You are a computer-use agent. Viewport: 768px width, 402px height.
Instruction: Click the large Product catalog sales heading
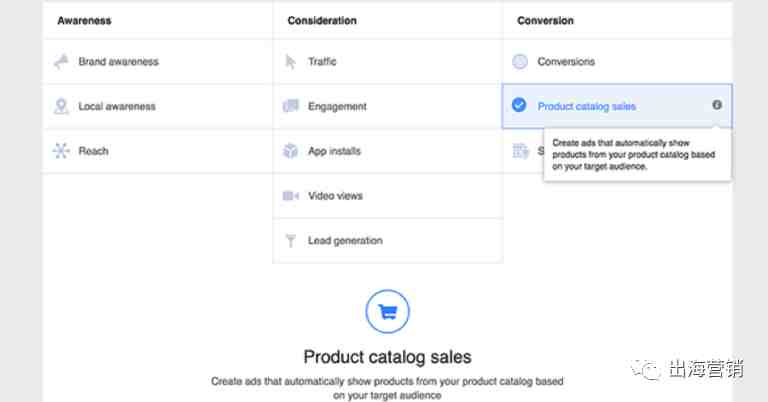point(387,357)
